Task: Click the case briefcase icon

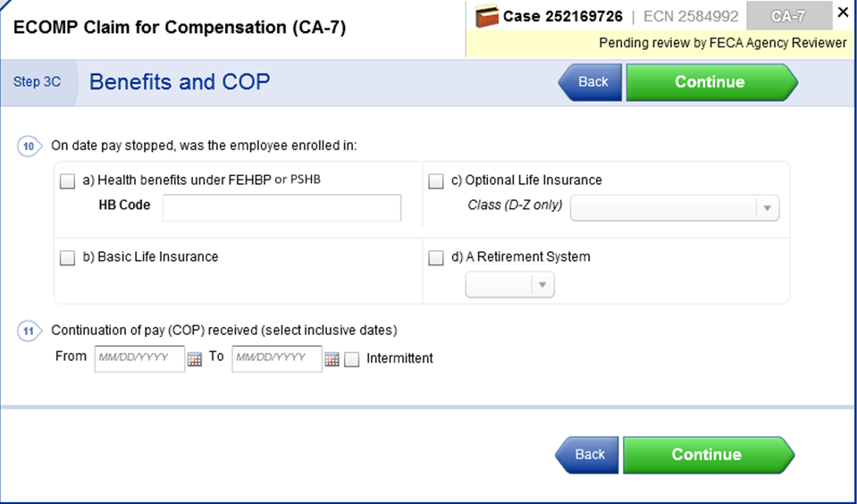Action: coord(487,16)
